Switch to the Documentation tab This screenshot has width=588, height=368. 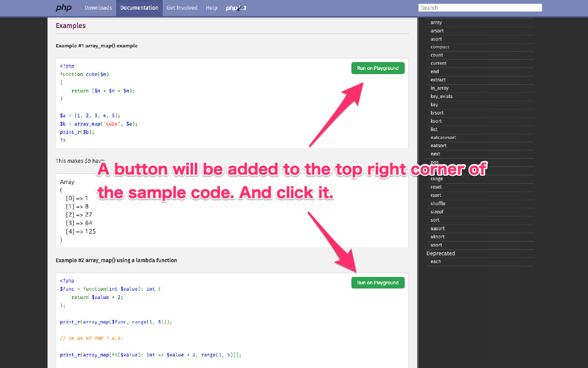click(139, 8)
